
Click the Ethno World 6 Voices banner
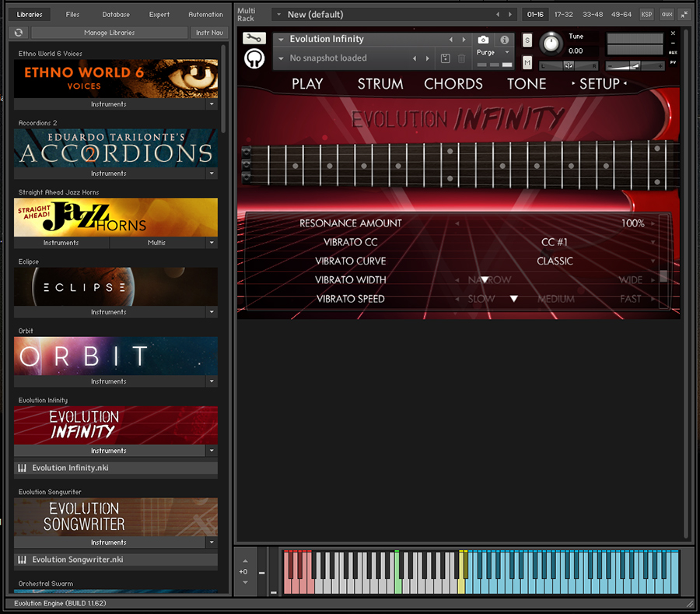(x=116, y=79)
